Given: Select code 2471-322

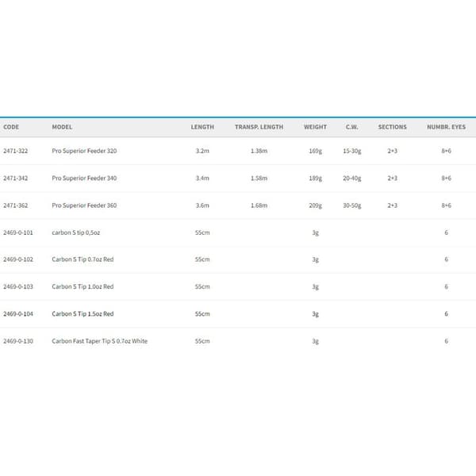Looking at the screenshot, I should (16, 151).
